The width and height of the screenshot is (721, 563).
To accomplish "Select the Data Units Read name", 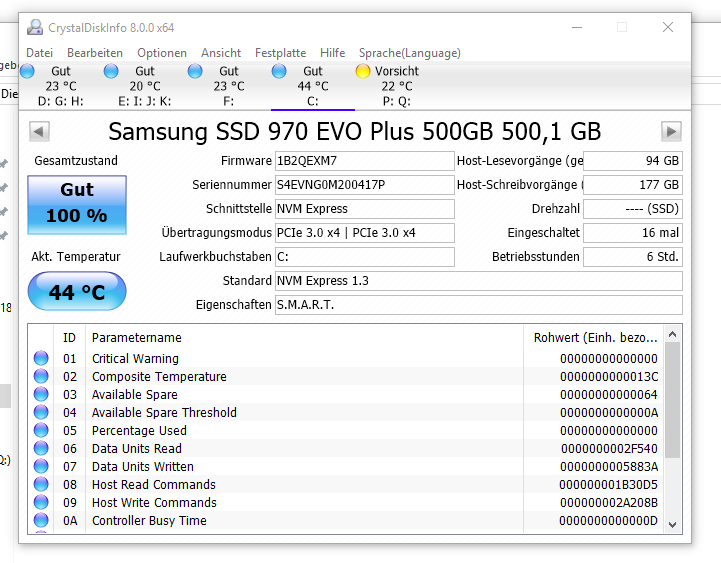I will 137,448.
